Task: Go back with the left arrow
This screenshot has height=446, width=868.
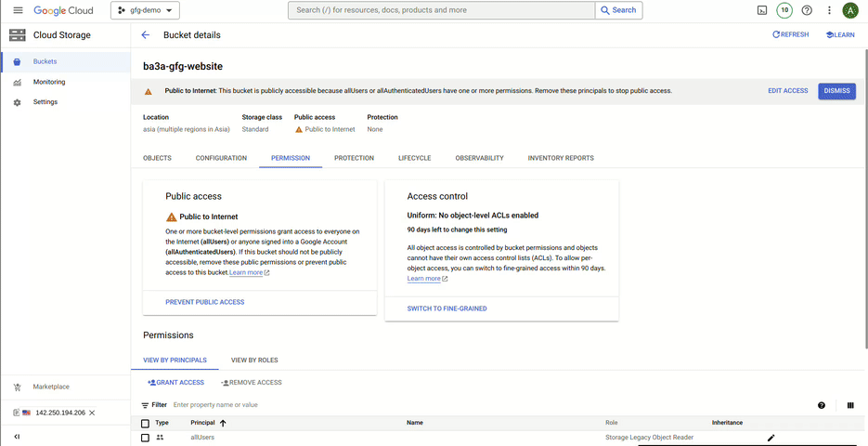Action: coord(146,35)
